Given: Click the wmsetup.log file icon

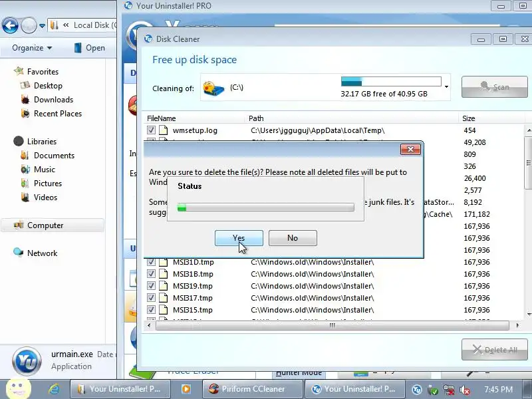Looking at the screenshot, I should [164, 130].
